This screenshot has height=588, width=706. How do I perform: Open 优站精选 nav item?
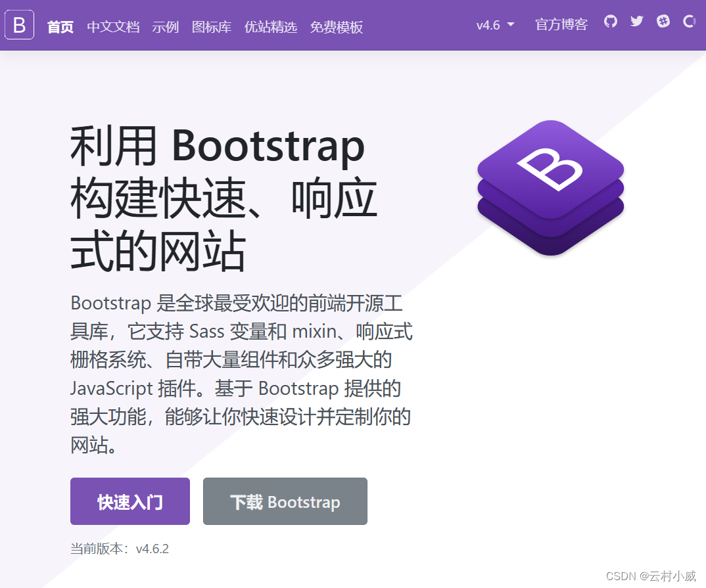[271, 27]
